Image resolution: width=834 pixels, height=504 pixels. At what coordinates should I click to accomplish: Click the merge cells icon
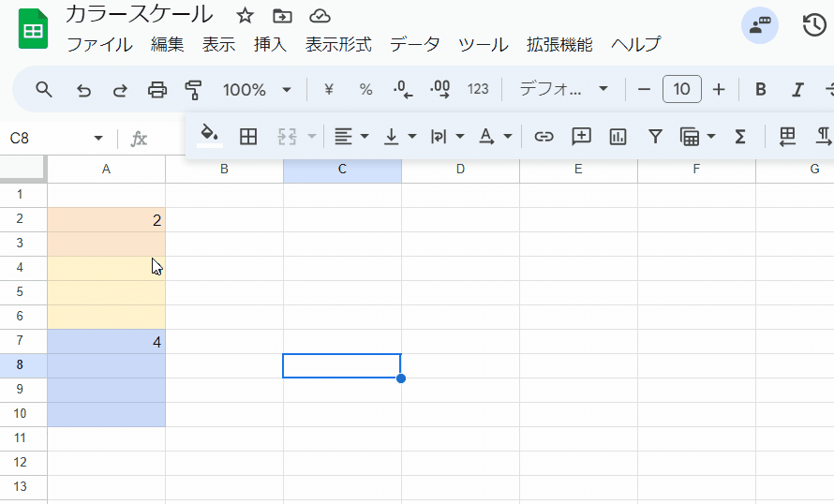(x=288, y=137)
